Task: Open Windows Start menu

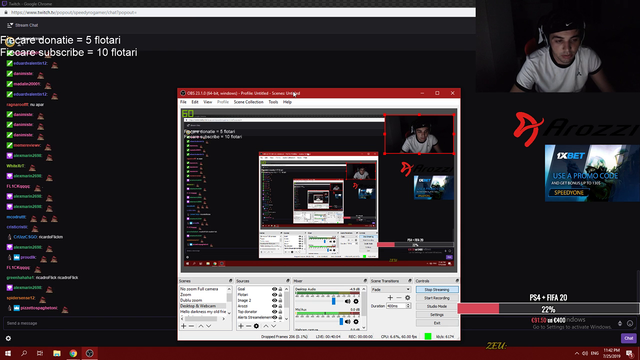Action: (8, 353)
